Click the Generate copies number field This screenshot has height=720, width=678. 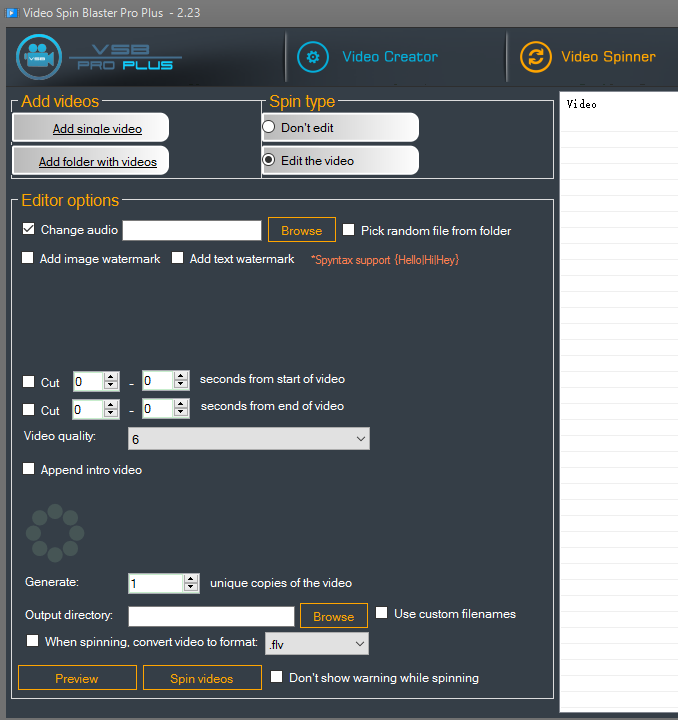coord(156,583)
